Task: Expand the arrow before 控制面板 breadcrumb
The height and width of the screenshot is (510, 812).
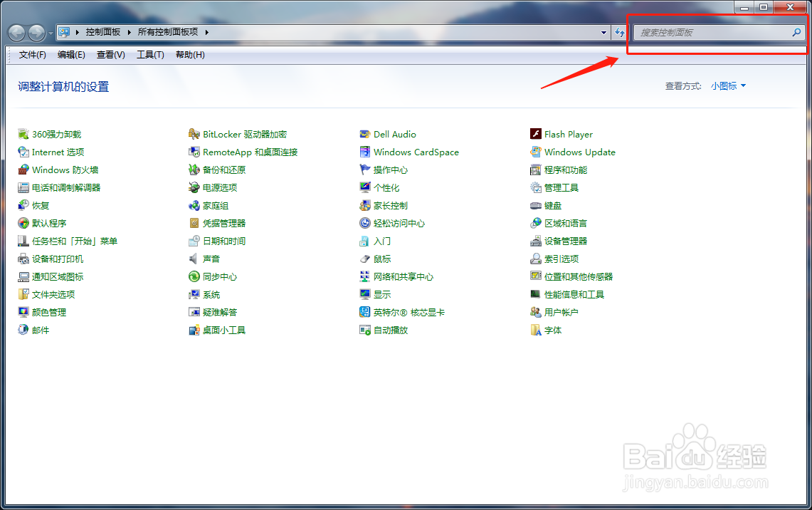Action: click(77, 33)
